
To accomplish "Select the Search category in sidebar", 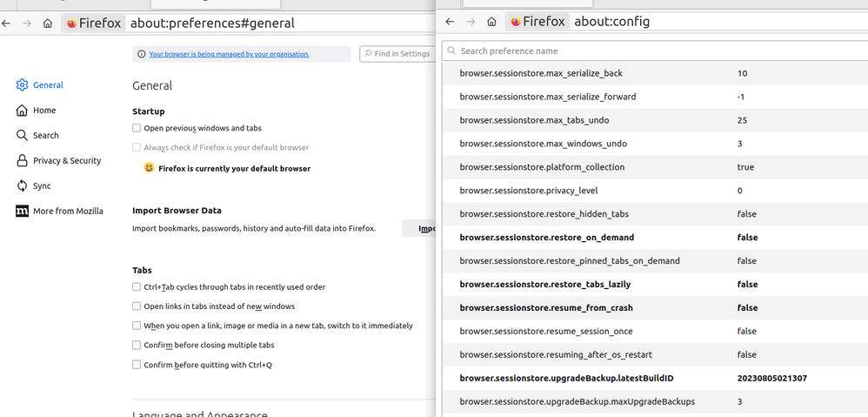I will tap(45, 135).
